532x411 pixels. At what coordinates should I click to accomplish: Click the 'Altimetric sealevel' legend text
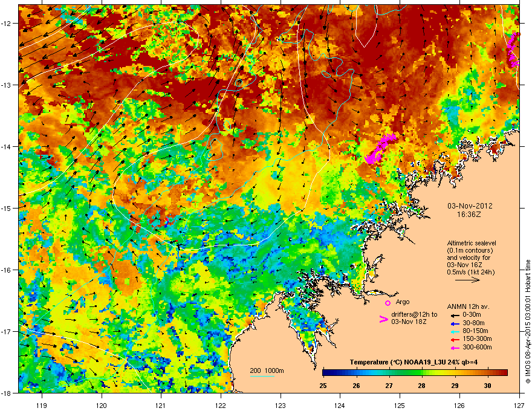(x=472, y=243)
